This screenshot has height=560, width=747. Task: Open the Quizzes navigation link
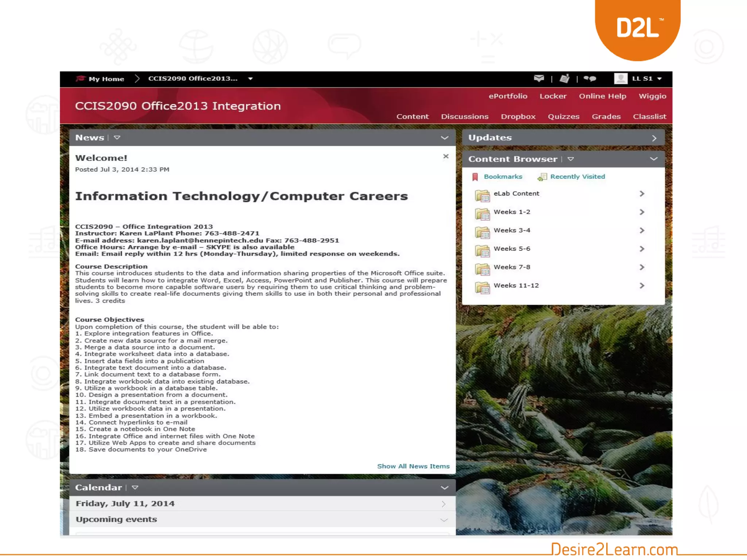[563, 117]
